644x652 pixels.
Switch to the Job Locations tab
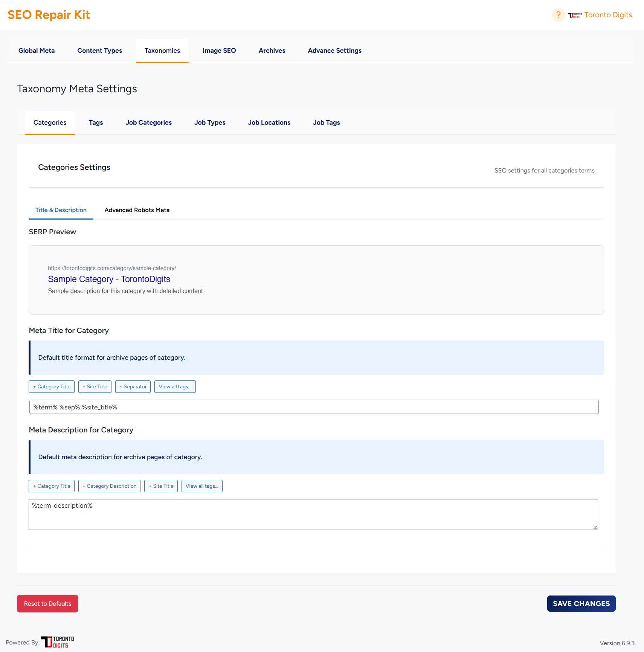[269, 122]
